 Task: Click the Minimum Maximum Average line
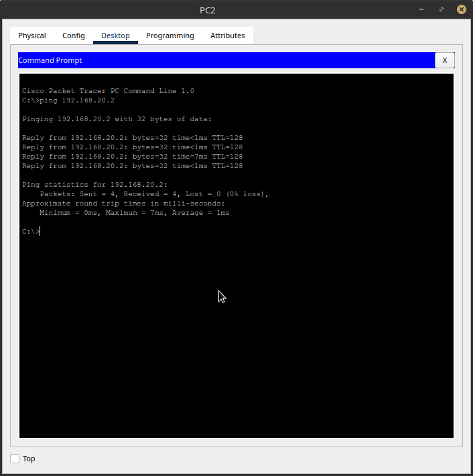click(134, 213)
